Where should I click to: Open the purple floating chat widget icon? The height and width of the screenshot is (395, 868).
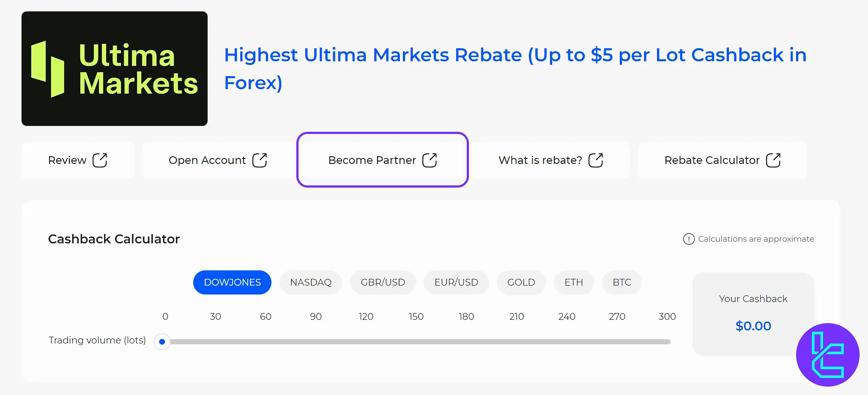(x=827, y=355)
